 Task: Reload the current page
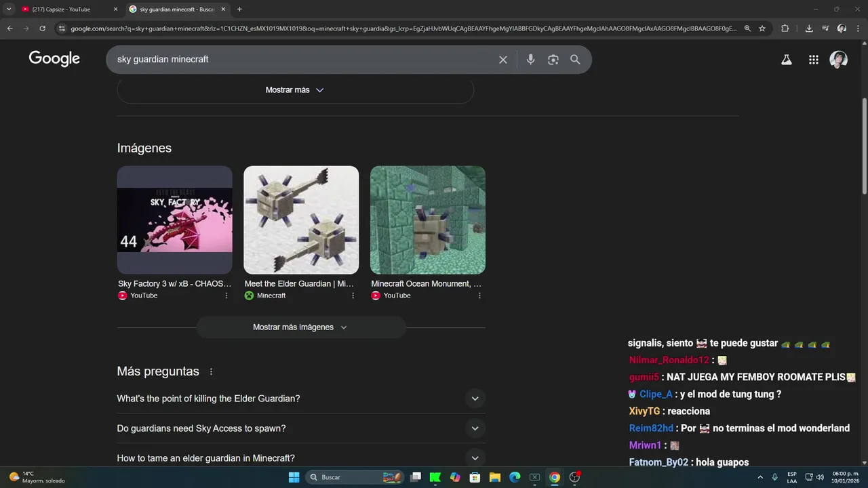point(42,28)
